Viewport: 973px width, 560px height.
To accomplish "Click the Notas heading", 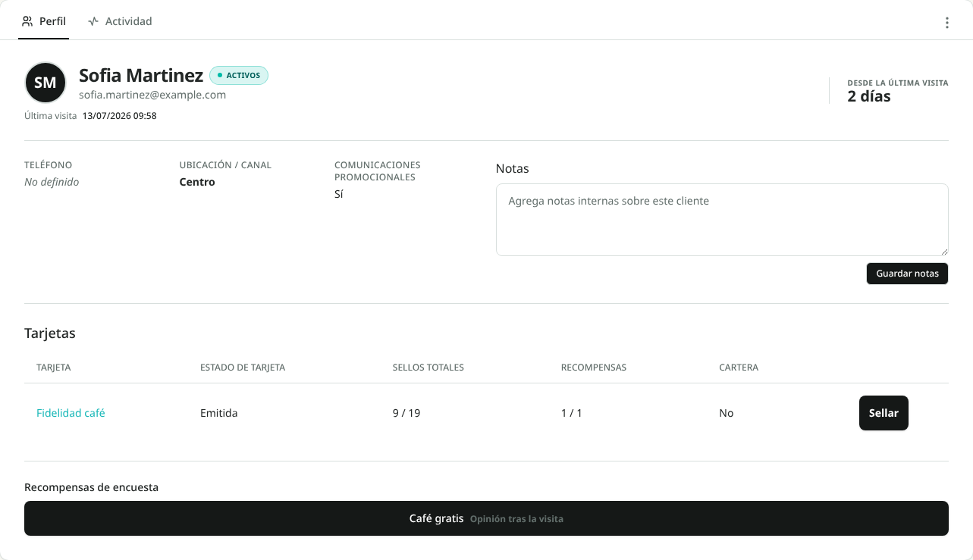I will 513,168.
